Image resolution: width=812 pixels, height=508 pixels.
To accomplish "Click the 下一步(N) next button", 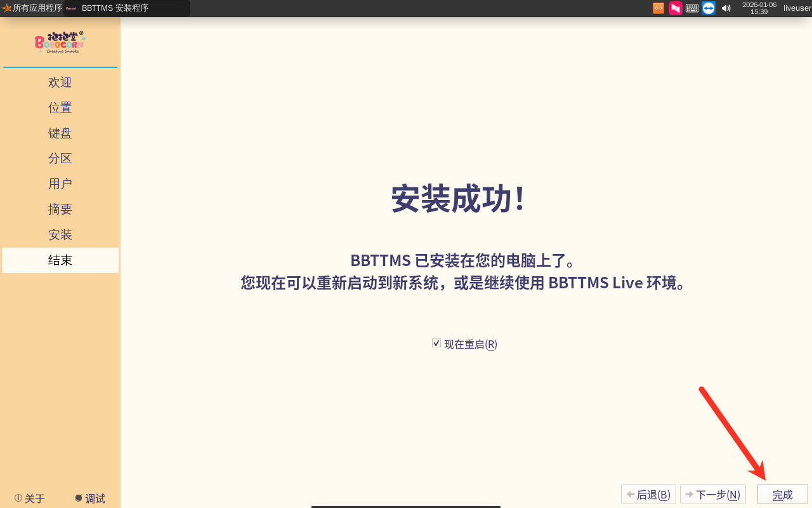I will coord(712,495).
